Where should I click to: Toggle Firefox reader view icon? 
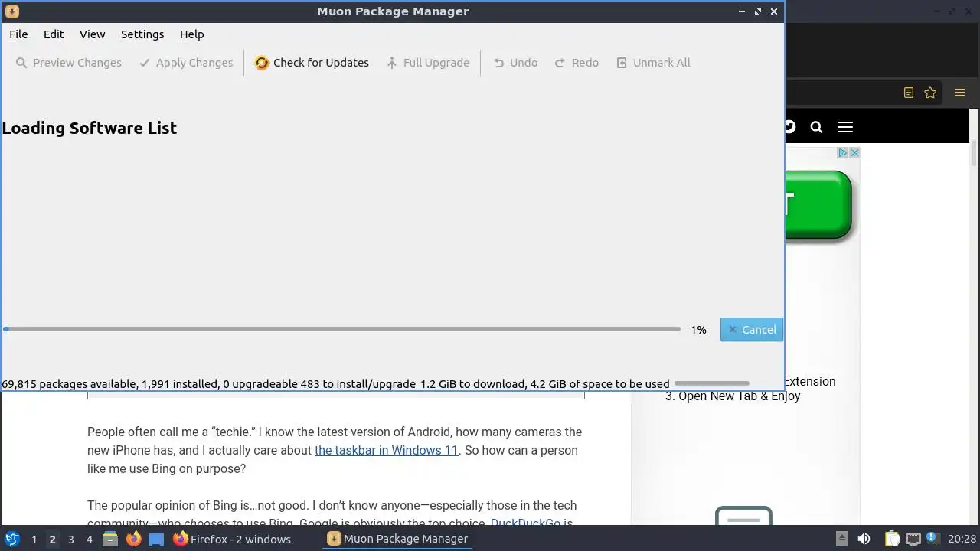click(909, 93)
